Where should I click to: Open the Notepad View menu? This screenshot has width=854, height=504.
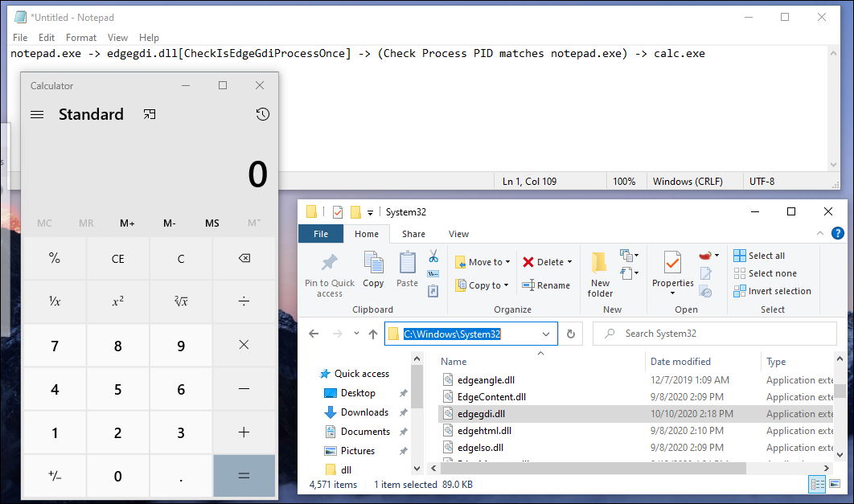[x=117, y=38]
